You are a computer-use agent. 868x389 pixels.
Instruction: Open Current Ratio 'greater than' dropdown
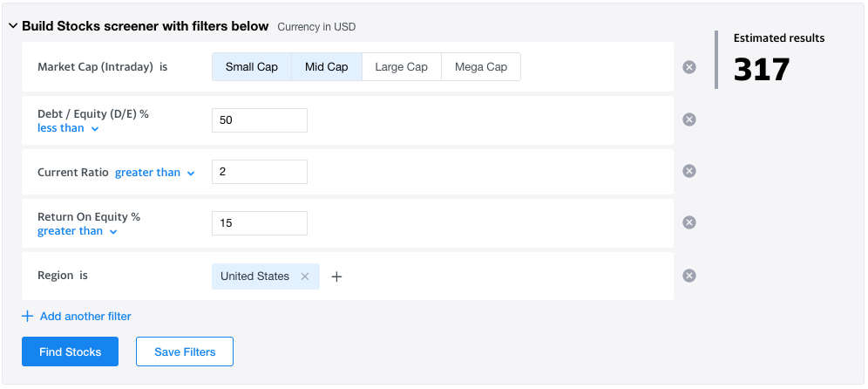[155, 173]
